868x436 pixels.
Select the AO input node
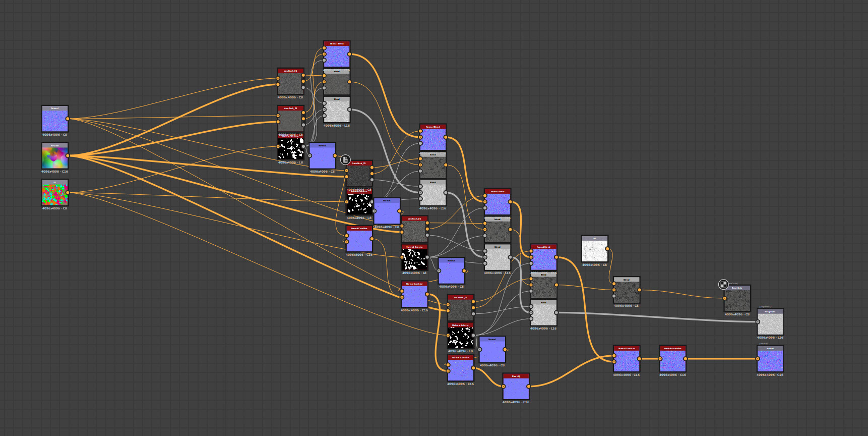pyautogui.click(x=595, y=249)
